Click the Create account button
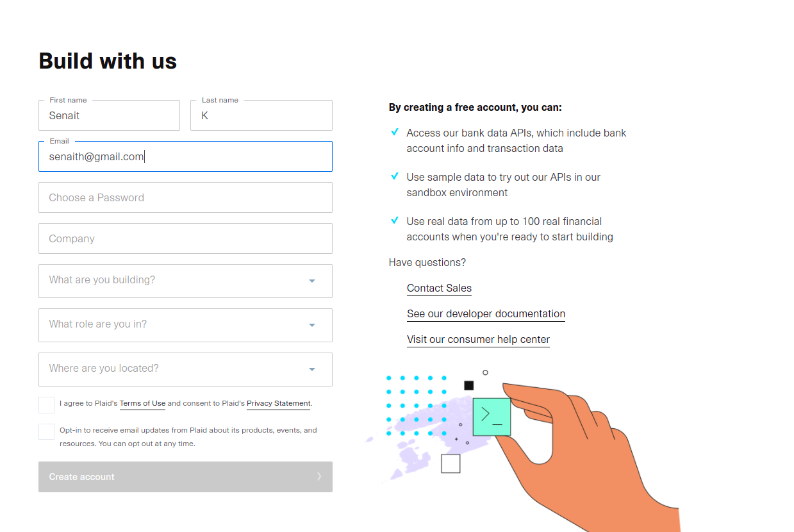The width and height of the screenshot is (794, 532). point(185,476)
